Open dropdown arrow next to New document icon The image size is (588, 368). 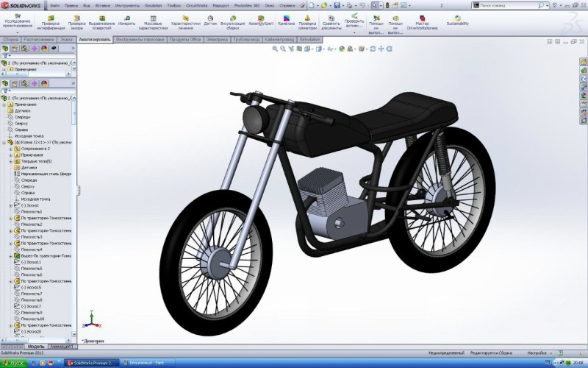318,6
